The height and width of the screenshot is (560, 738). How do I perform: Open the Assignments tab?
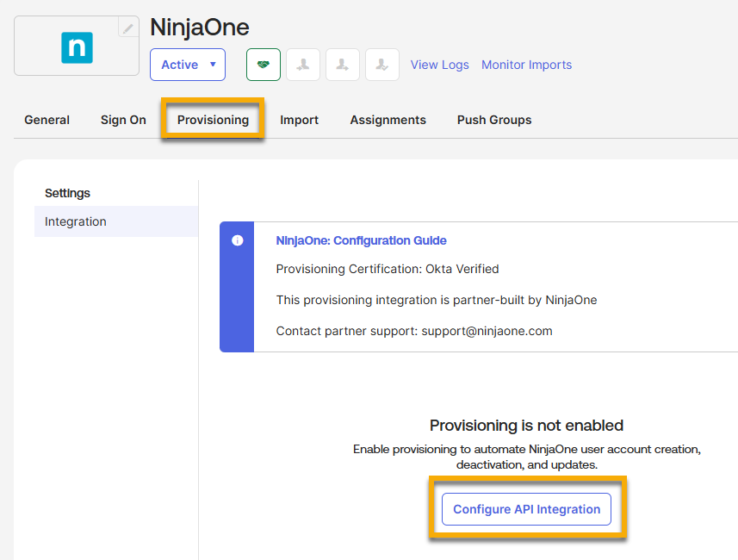click(388, 120)
